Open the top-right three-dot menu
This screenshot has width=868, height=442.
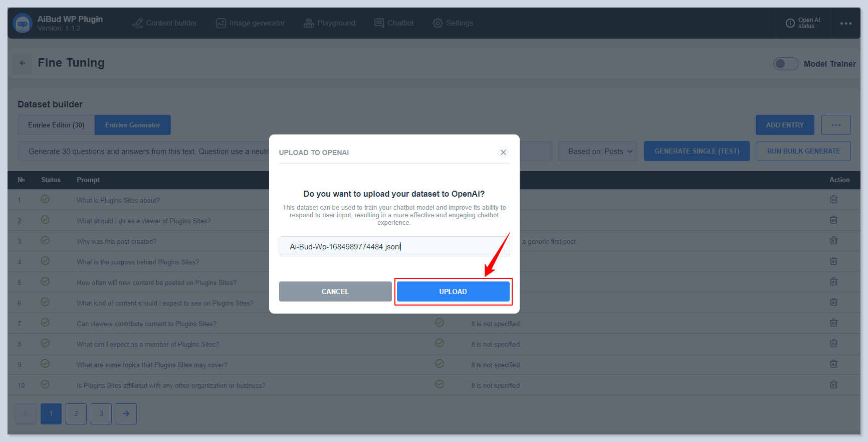click(846, 23)
